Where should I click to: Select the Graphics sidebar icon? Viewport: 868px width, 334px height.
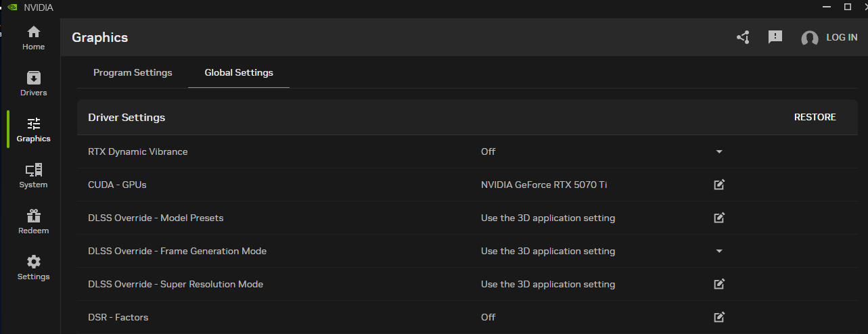tap(33, 129)
